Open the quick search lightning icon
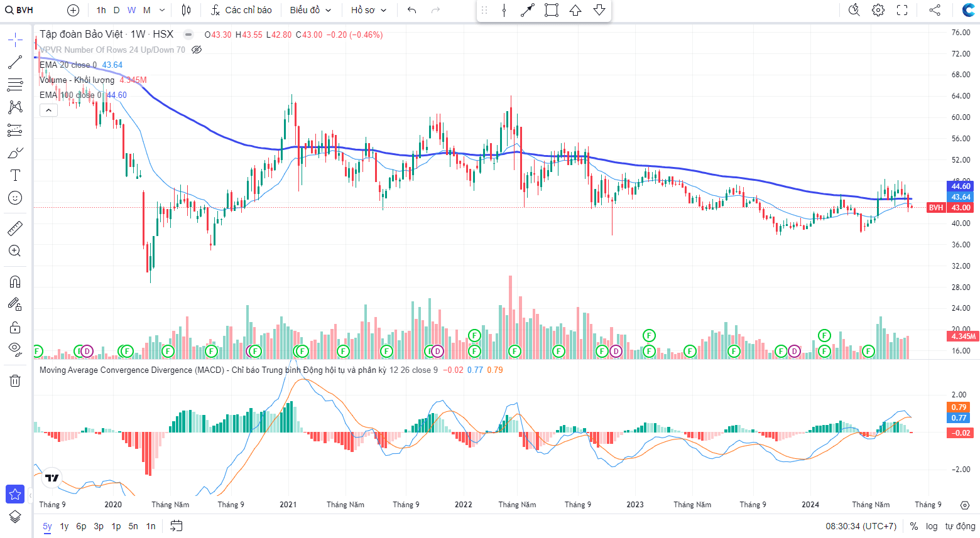The width and height of the screenshot is (980, 538). pos(854,10)
